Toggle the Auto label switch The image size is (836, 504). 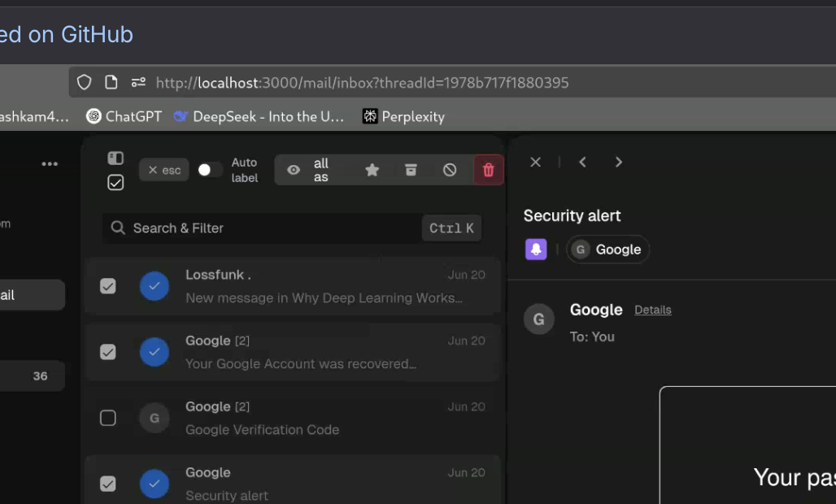tap(210, 170)
